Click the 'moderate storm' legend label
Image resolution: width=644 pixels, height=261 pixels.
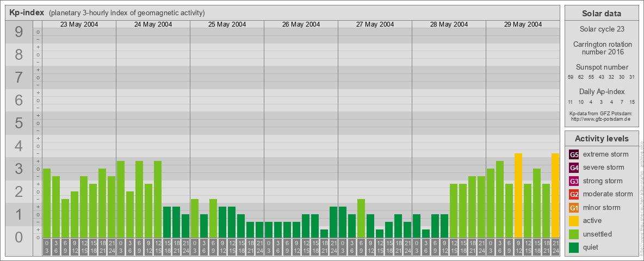tap(608, 194)
